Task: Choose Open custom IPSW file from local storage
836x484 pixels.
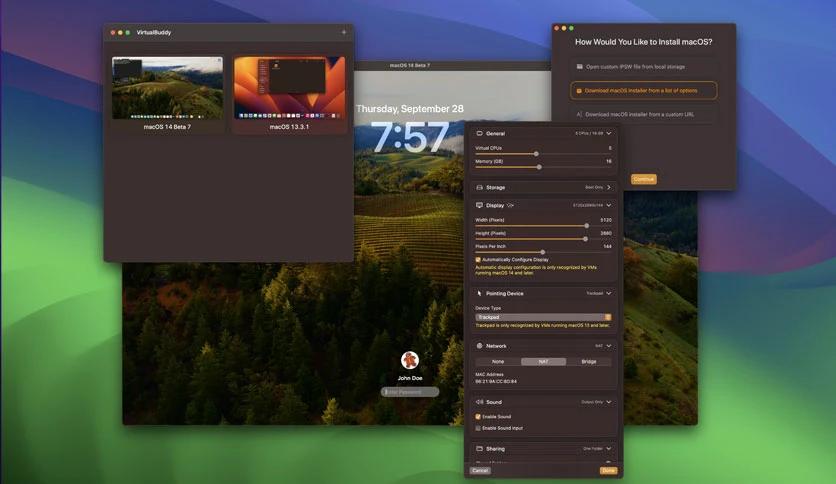Action: pyautogui.click(x=644, y=67)
